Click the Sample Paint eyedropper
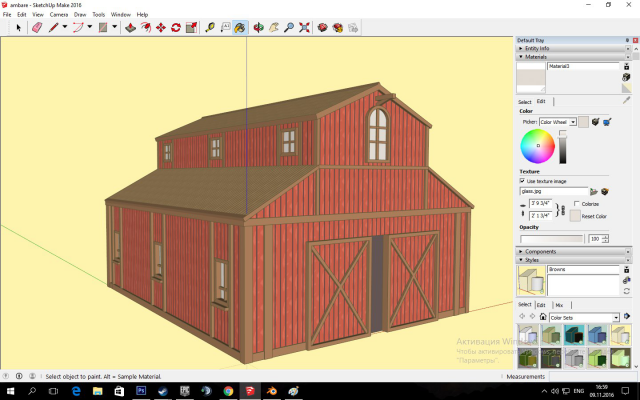The height and width of the screenshot is (400, 640). click(627, 100)
